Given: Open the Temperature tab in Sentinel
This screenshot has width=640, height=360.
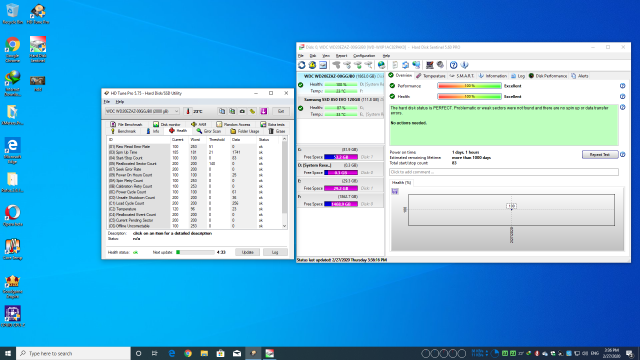Looking at the screenshot, I should [431, 76].
